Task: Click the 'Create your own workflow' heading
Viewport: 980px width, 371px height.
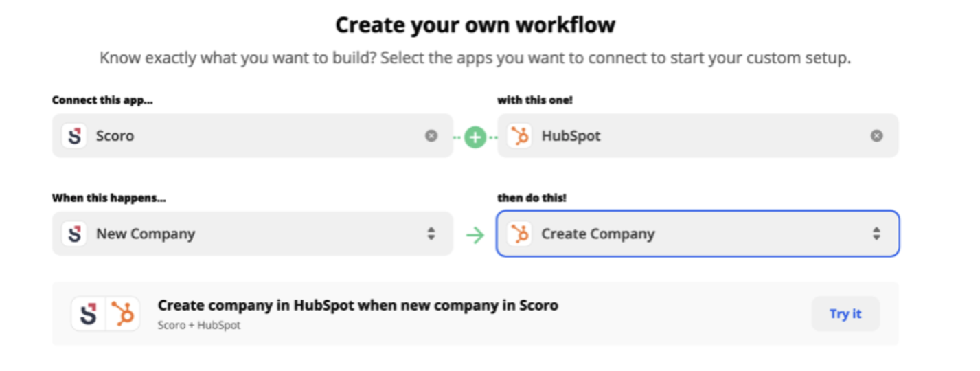Action: 475,25
